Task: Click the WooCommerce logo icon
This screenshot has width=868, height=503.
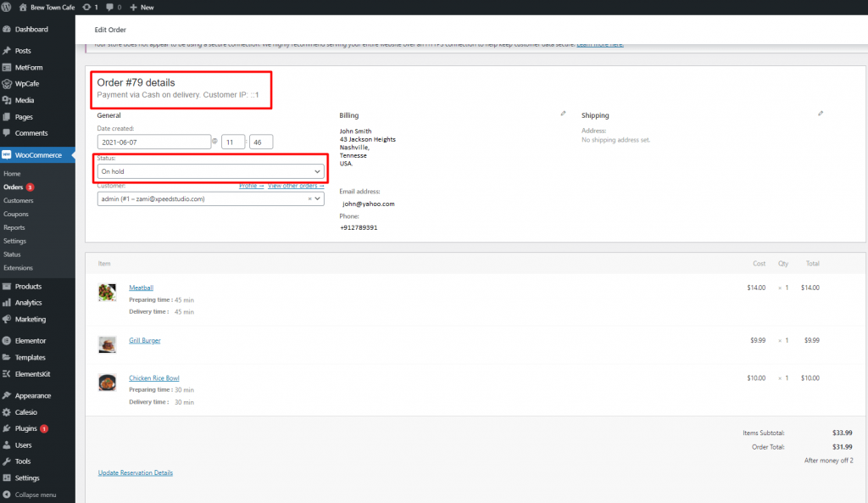Action: 7,155
